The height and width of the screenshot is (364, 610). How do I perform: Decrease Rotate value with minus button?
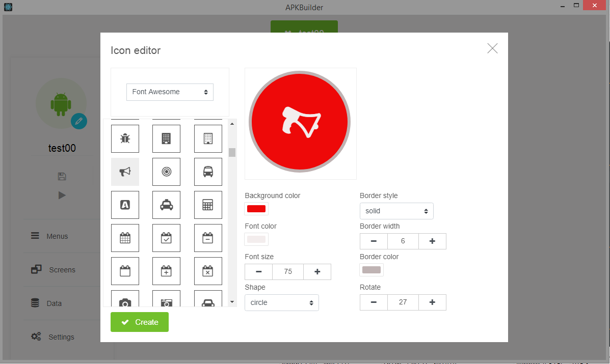click(374, 302)
